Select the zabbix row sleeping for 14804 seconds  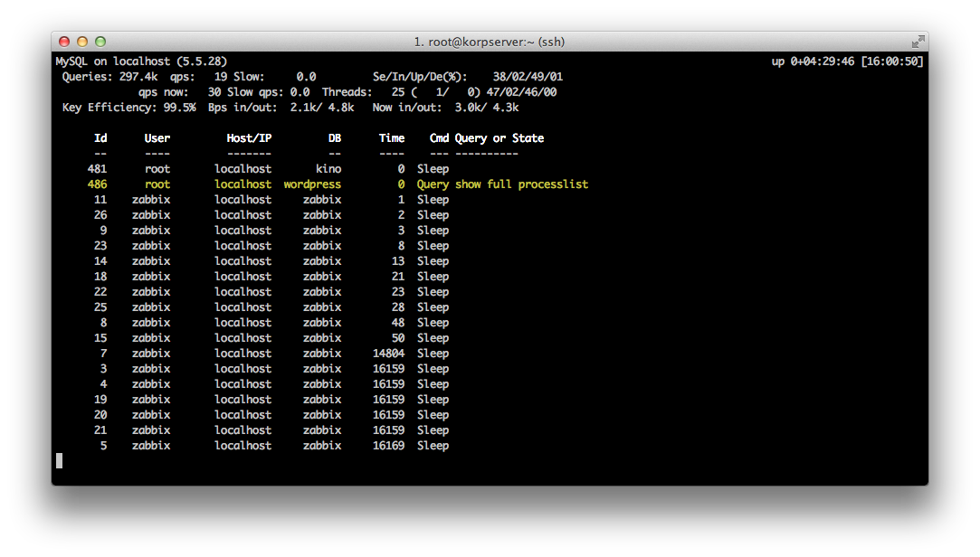tap(271, 353)
